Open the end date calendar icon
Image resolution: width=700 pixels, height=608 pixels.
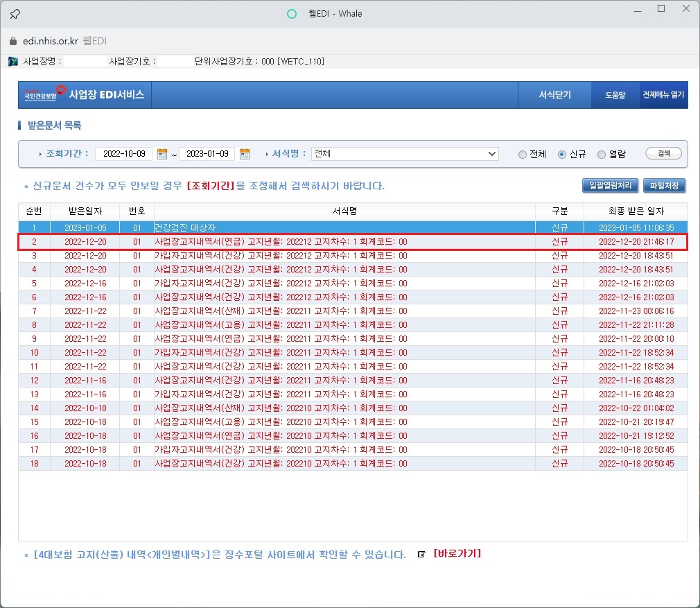click(245, 154)
